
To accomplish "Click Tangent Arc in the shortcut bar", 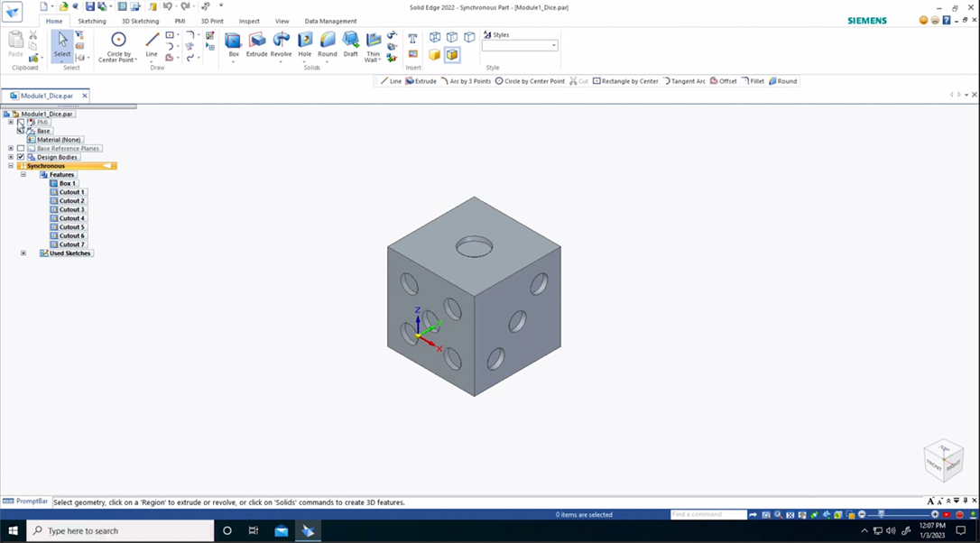I will coord(684,81).
